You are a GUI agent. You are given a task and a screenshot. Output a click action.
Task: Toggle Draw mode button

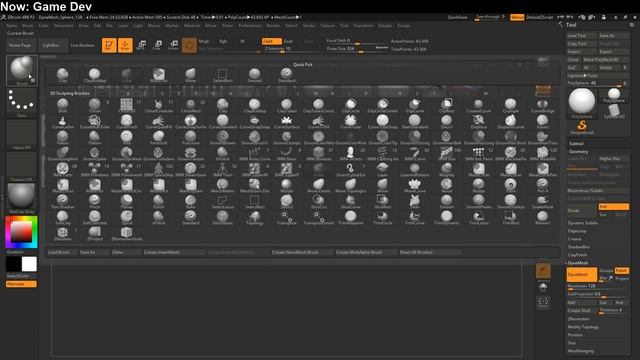pos(125,45)
